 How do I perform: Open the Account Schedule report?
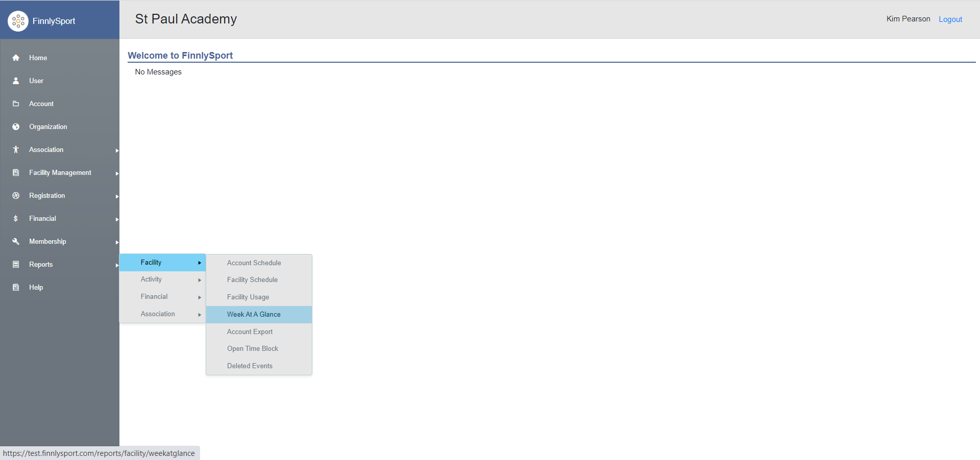point(259,263)
